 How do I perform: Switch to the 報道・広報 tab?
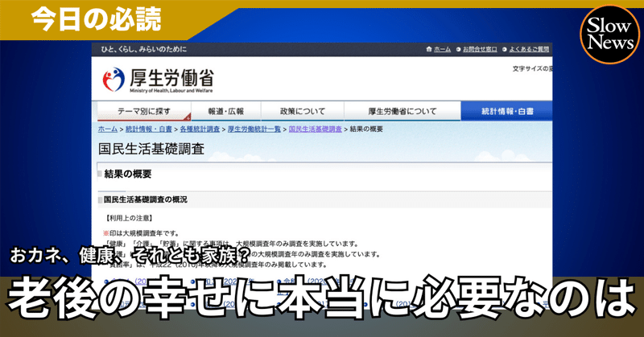tap(226, 111)
